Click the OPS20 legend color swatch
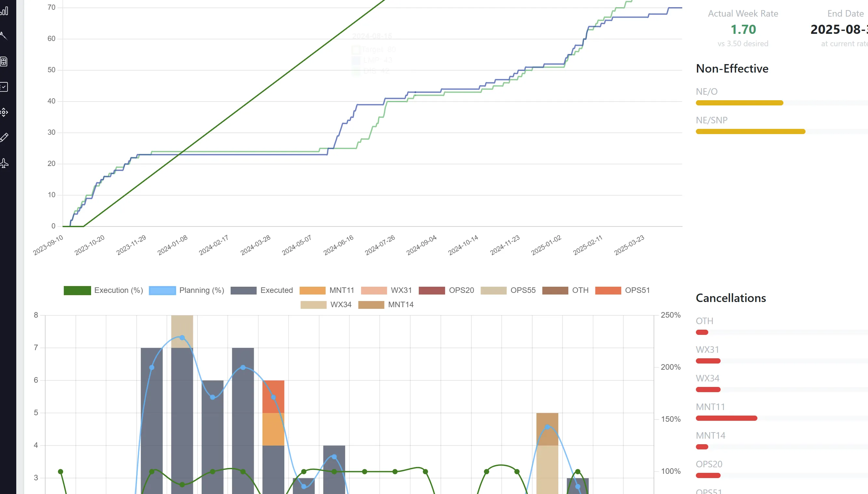868x494 pixels. (x=431, y=290)
